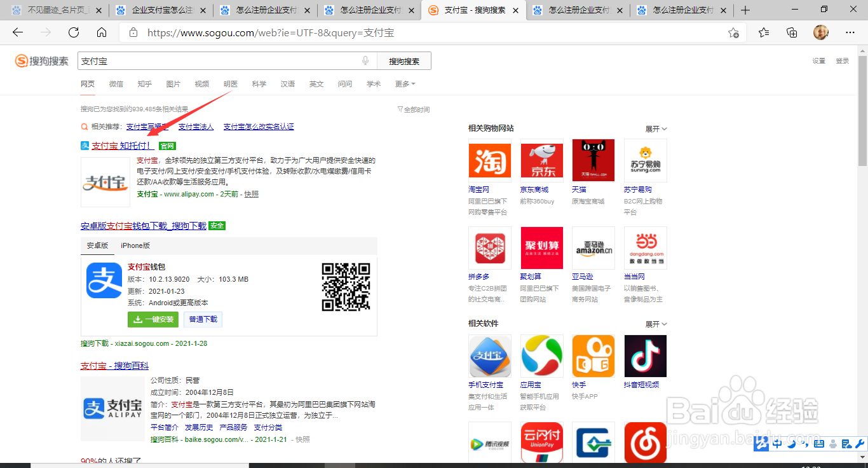Screen dimensions: 868x468
Task: Expand 相关购物网站 with 展开
Action: (x=656, y=128)
